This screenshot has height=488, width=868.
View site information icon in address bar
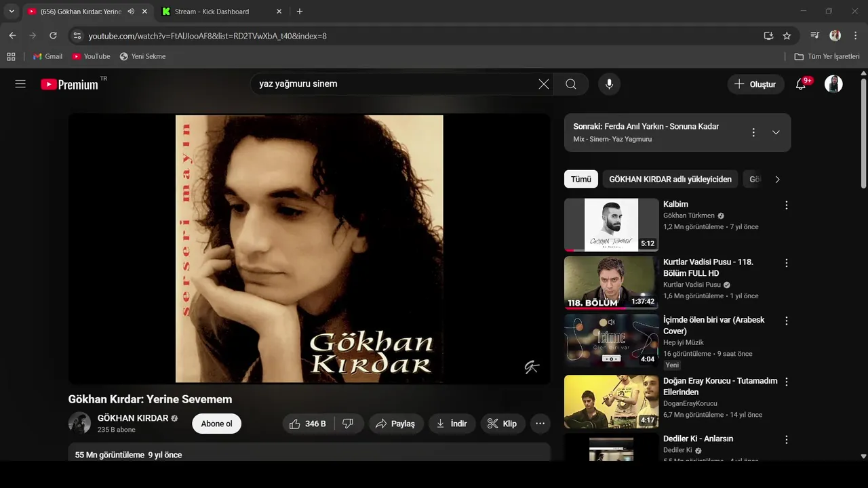(x=77, y=36)
